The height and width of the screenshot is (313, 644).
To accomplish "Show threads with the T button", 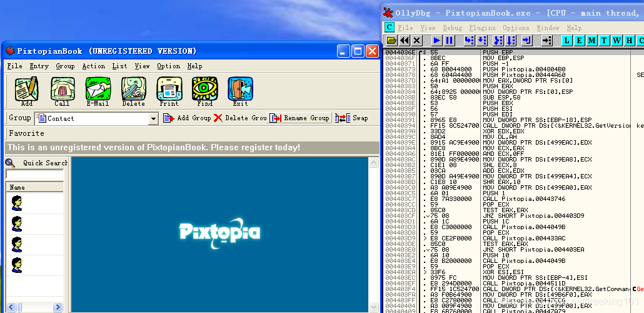I will [x=604, y=40].
